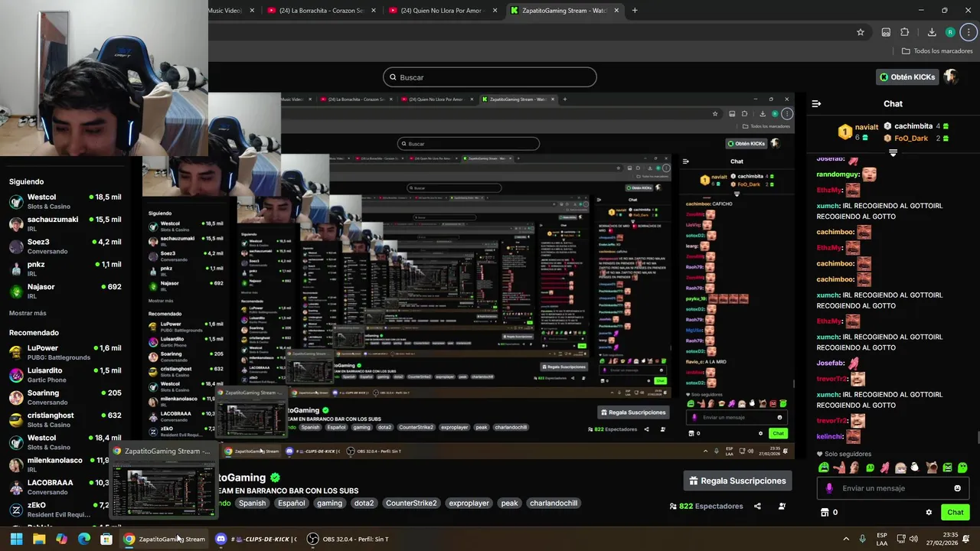
Task: Open Najasor IRL channel
Action: tap(65, 291)
